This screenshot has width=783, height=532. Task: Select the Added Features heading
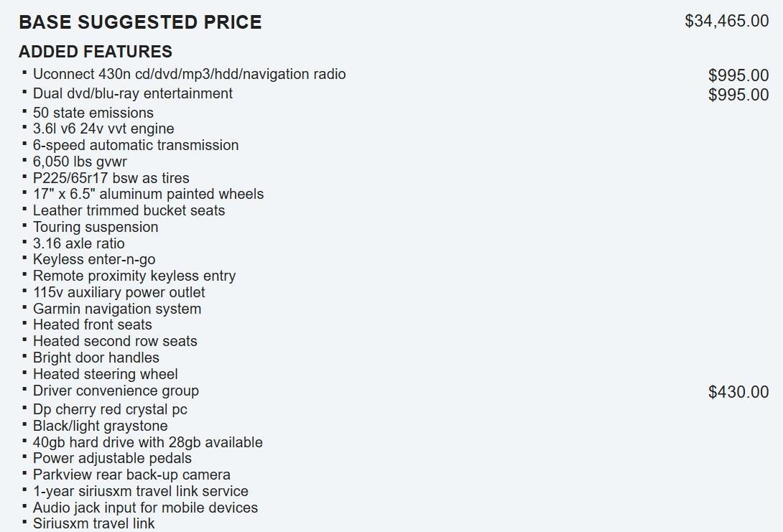[x=96, y=52]
